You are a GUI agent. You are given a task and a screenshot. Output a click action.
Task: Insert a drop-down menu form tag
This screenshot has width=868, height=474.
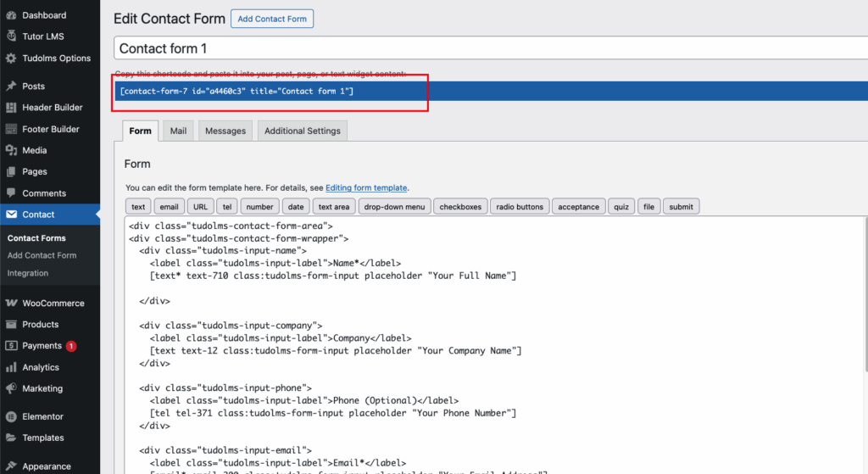(394, 206)
